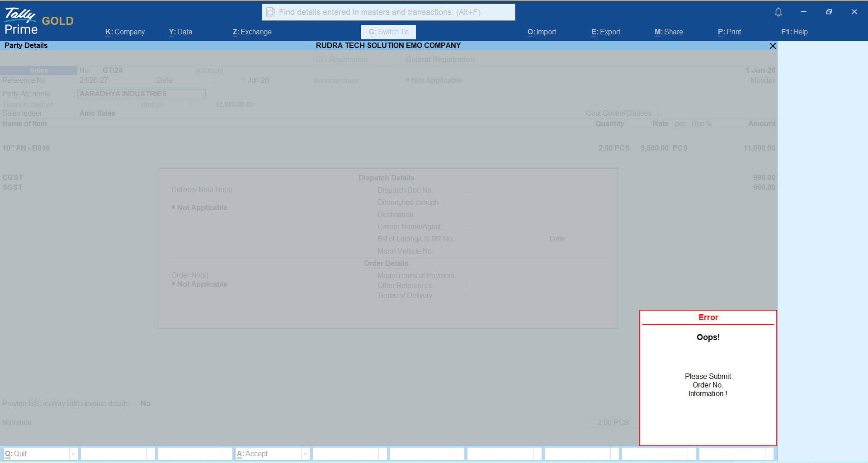Click the Sales voucher type label
Image resolution: width=868 pixels, height=463 pixels.
click(39, 71)
